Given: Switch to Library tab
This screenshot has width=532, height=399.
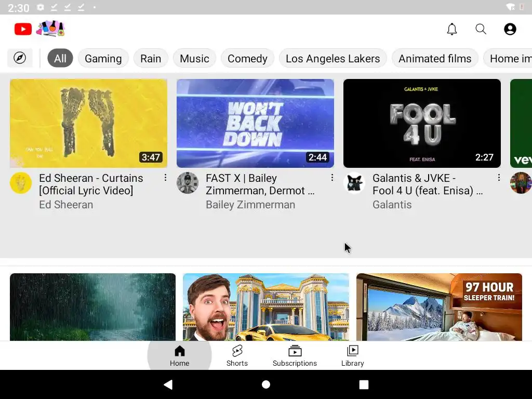Looking at the screenshot, I should point(353,355).
